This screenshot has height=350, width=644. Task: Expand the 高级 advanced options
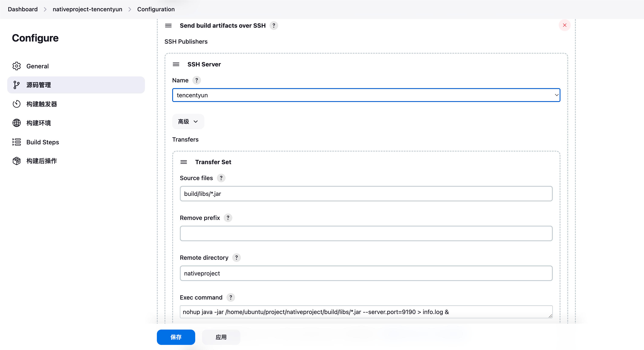click(188, 121)
